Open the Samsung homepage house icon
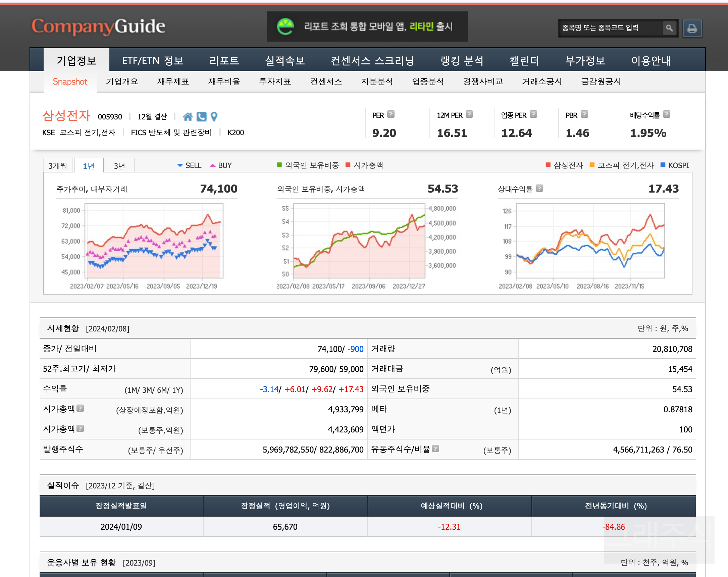The height and width of the screenshot is (577, 728). [x=188, y=117]
